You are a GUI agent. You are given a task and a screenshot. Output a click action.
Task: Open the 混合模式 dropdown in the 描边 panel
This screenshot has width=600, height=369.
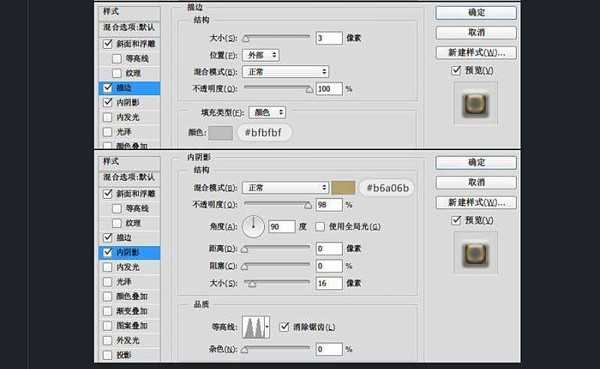(285, 72)
